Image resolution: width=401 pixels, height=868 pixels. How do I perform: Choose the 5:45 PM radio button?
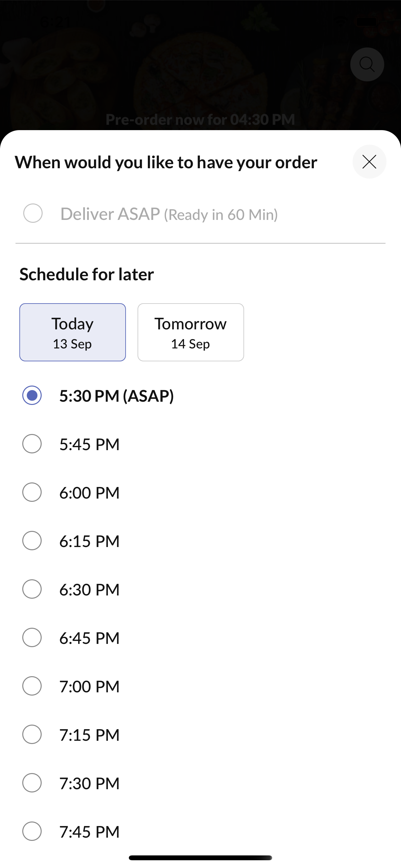tap(32, 444)
